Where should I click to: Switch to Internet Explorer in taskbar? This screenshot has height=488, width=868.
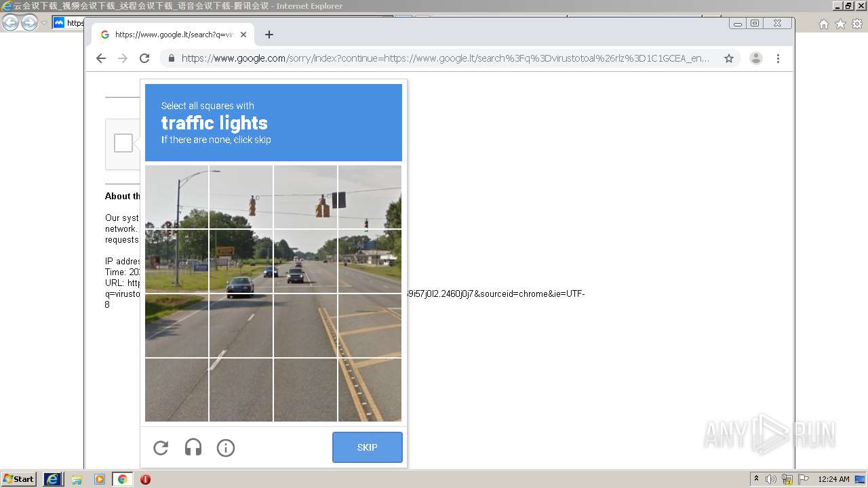pos(53,479)
